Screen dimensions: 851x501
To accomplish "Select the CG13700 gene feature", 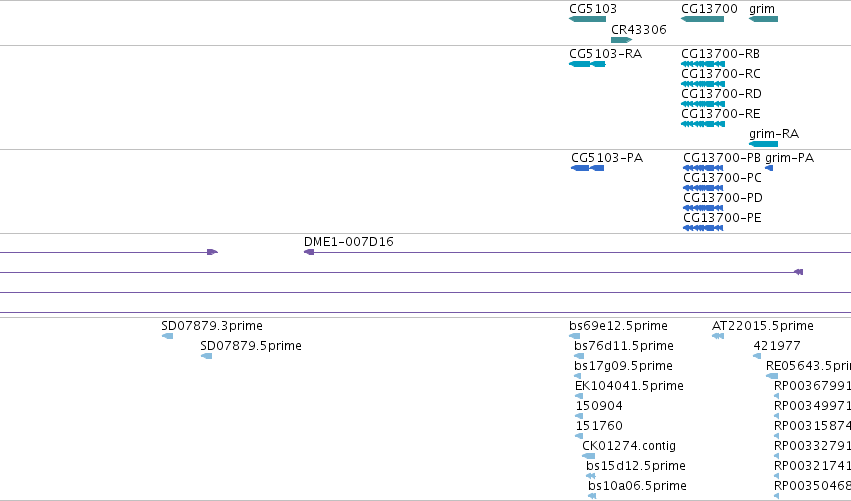I will 709,9.
